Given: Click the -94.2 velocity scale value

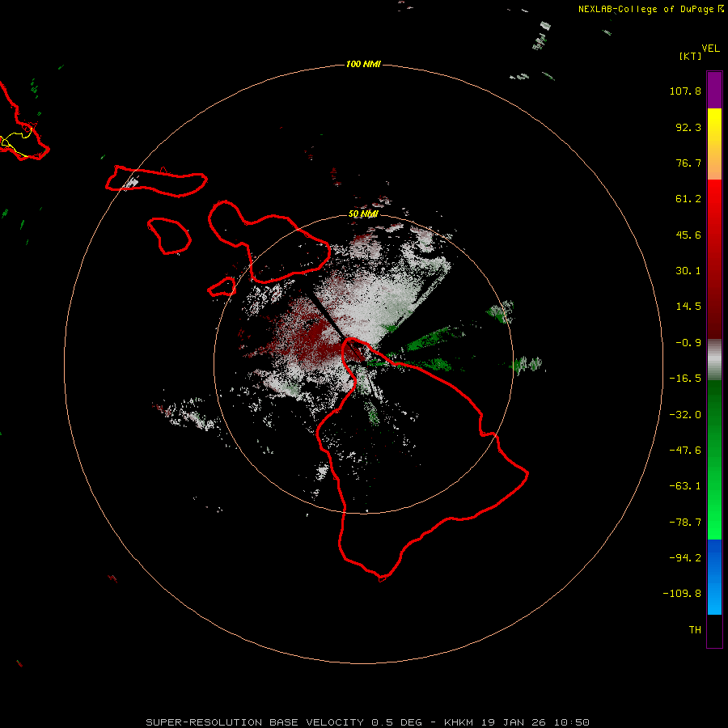Looking at the screenshot, I should [x=685, y=558].
